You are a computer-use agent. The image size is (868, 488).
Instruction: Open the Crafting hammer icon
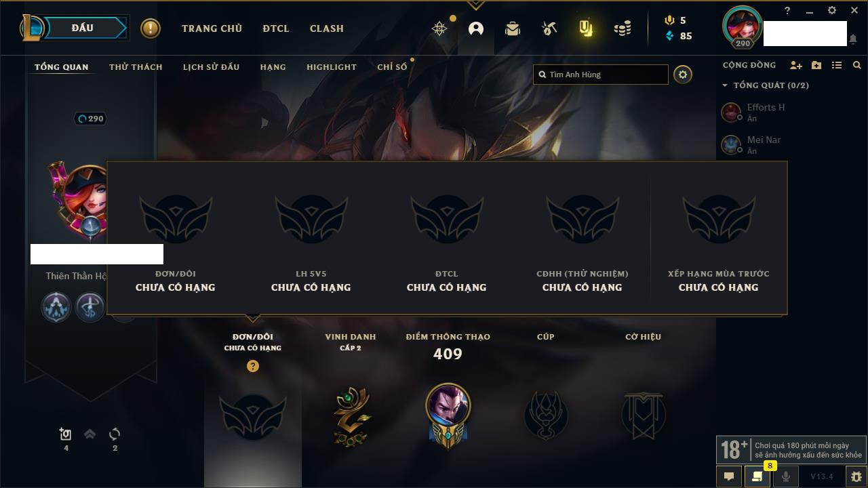coord(549,28)
